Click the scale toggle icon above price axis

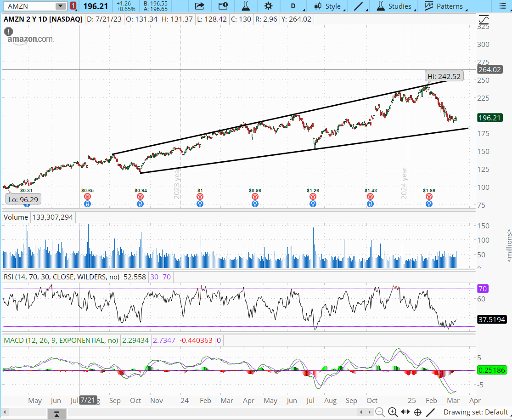483,20
